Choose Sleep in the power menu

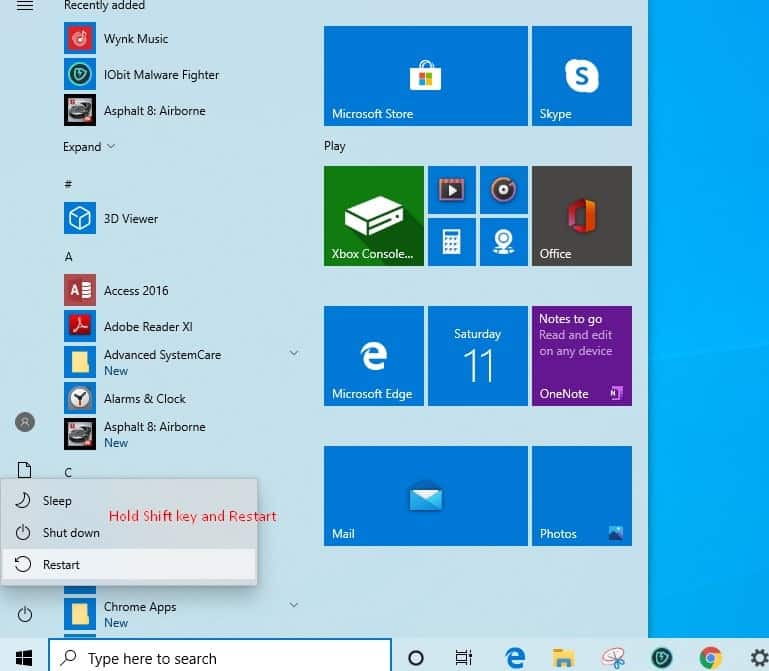[x=57, y=501]
